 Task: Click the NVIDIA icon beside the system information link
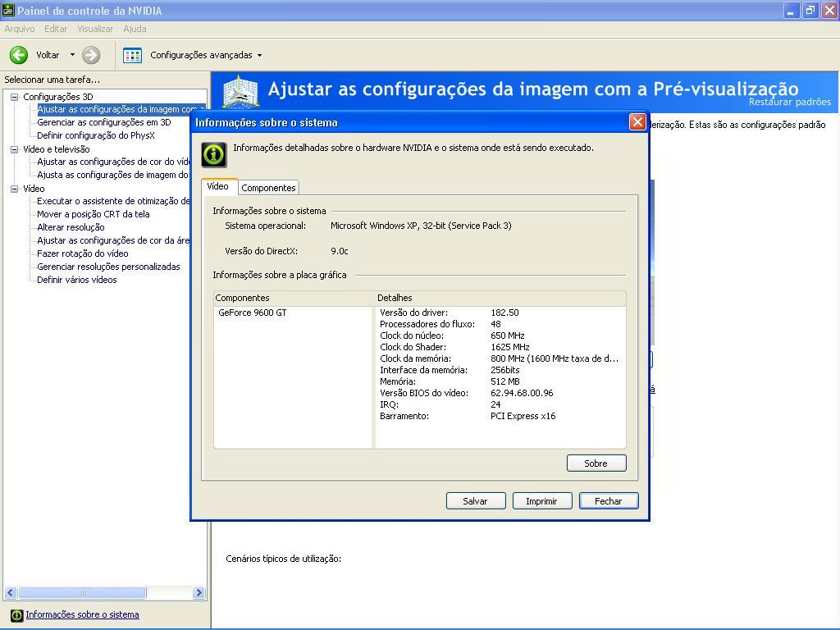(x=16, y=615)
